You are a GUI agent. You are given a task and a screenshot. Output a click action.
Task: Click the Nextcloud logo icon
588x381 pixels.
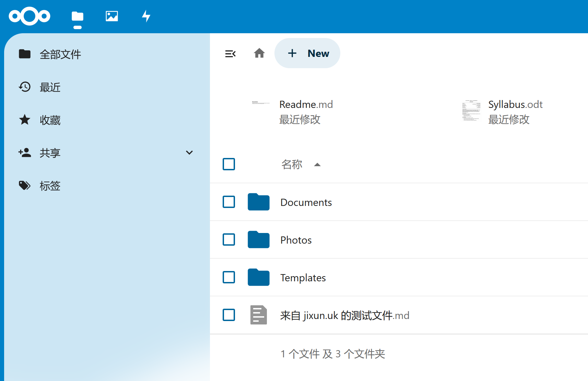30,16
